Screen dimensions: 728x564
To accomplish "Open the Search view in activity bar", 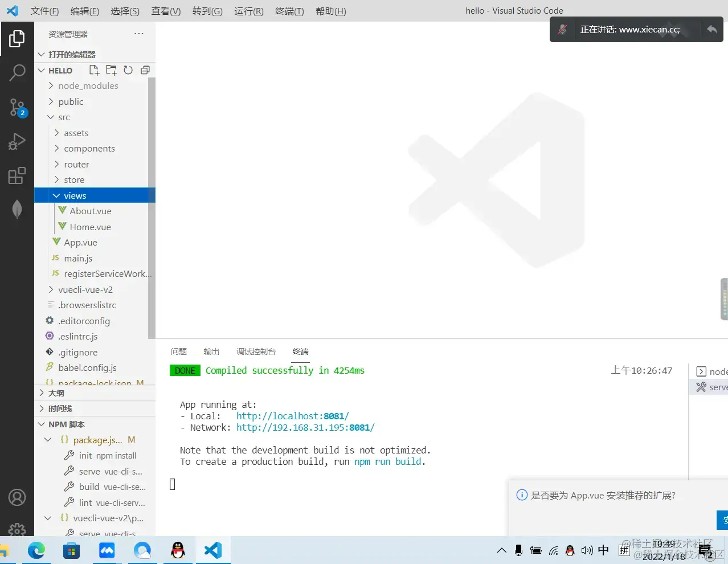I will coord(17,72).
